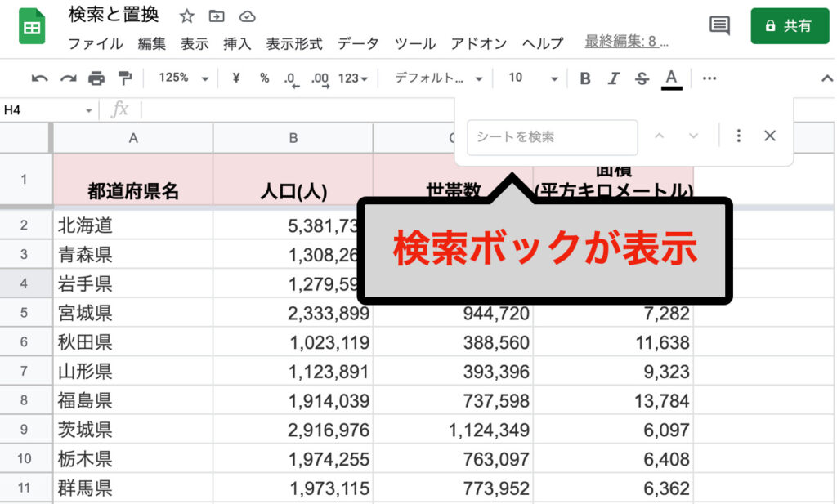
Task: Click the 岩手県 cell
Action: coord(133,283)
